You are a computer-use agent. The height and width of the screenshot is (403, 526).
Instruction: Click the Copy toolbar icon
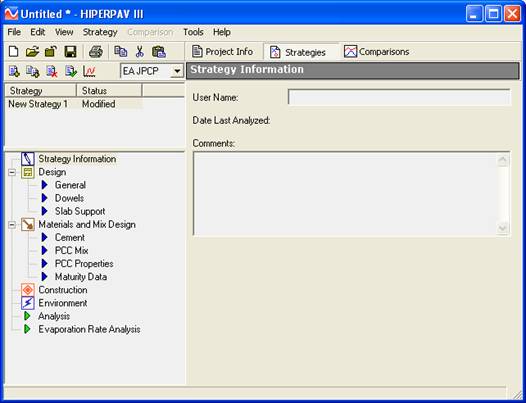120,52
